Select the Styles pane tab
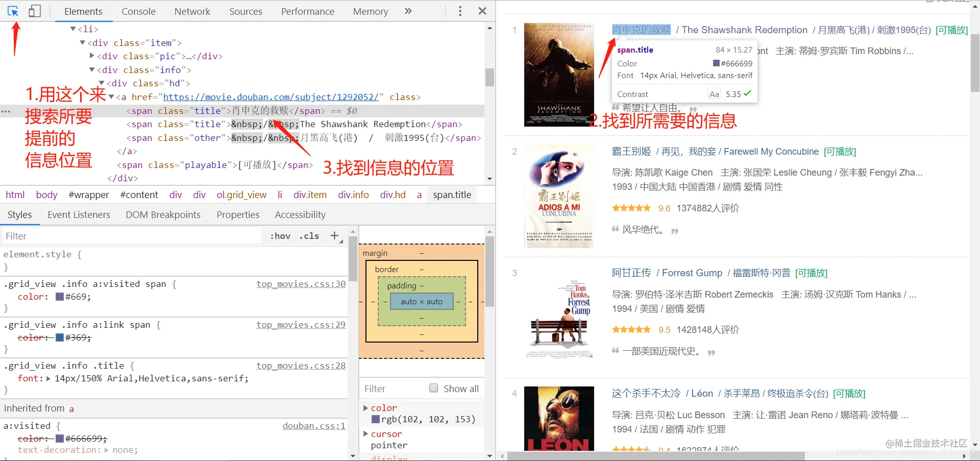This screenshot has height=461, width=980. [20, 215]
